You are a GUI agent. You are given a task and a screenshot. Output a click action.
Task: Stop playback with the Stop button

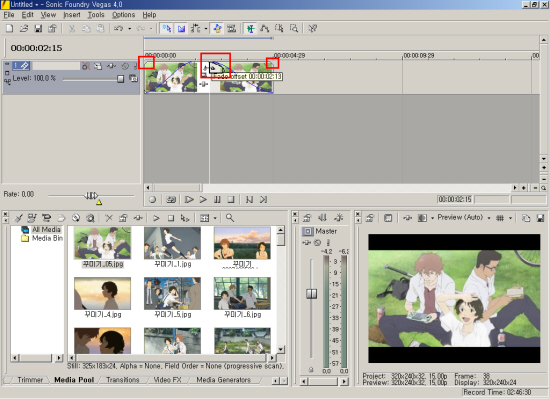(231, 200)
